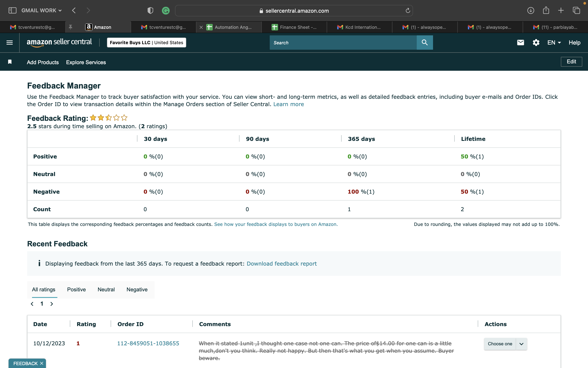The width and height of the screenshot is (588, 368).
Task: Select the Neutral feedback tab
Action: click(x=106, y=289)
